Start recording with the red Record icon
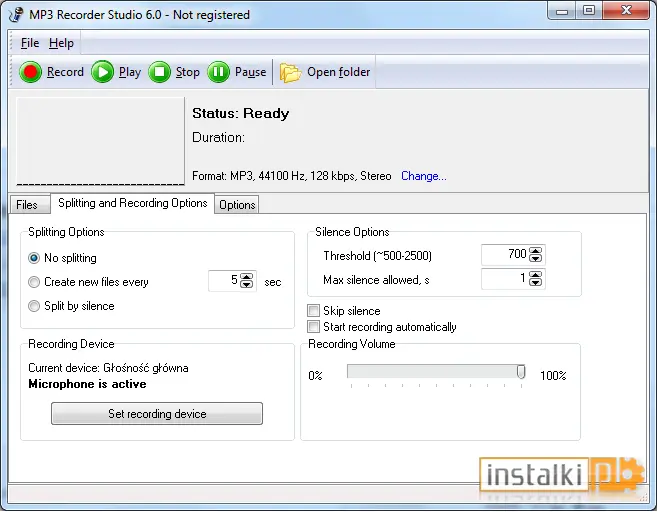 (x=30, y=72)
